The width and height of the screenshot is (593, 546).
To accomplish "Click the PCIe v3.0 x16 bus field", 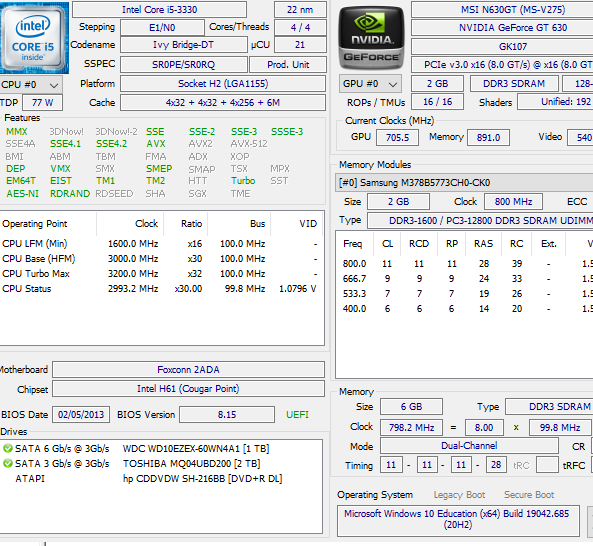I will click(502, 65).
